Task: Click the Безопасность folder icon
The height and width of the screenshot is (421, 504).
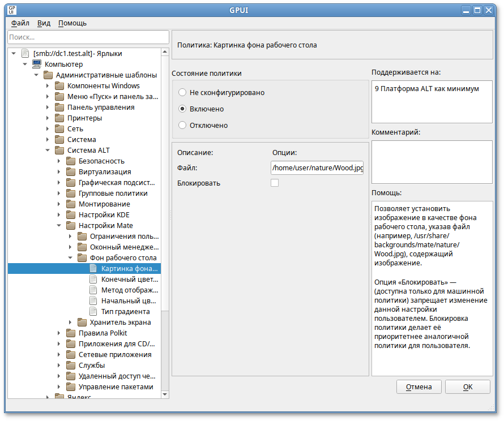Action: pyautogui.click(x=71, y=161)
